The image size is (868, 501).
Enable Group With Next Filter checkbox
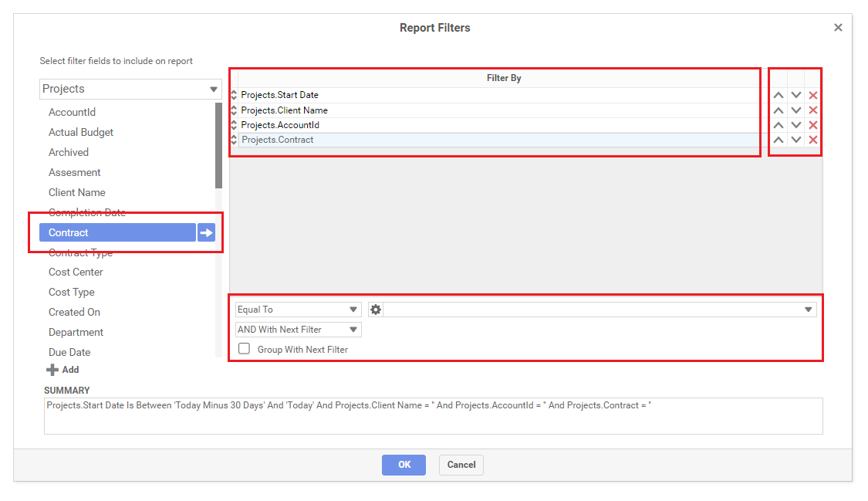244,349
